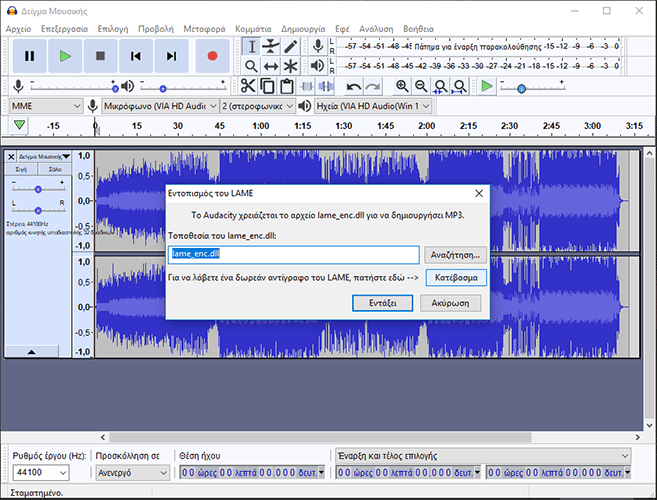Click the Paste clipboard icon

coord(287,86)
